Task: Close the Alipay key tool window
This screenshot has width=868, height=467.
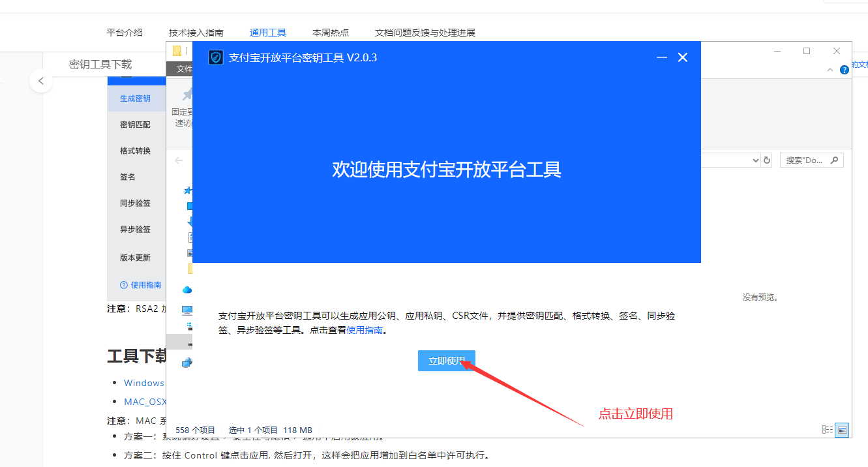Action: point(683,57)
